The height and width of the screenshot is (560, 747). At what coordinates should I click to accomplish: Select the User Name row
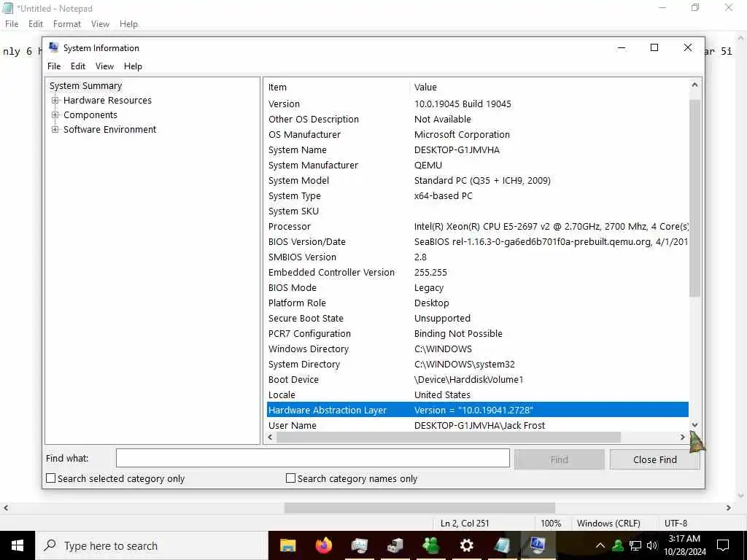pyautogui.click(x=477, y=425)
